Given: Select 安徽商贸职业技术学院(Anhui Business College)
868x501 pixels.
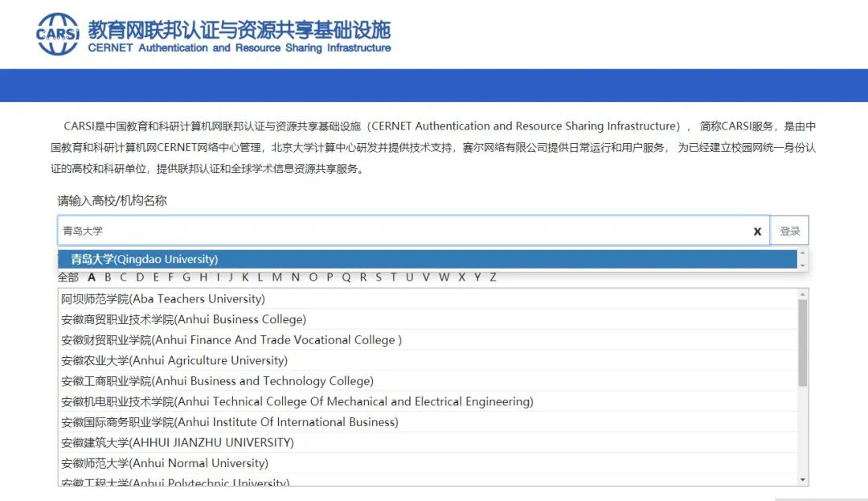Looking at the screenshot, I should [x=428, y=319].
